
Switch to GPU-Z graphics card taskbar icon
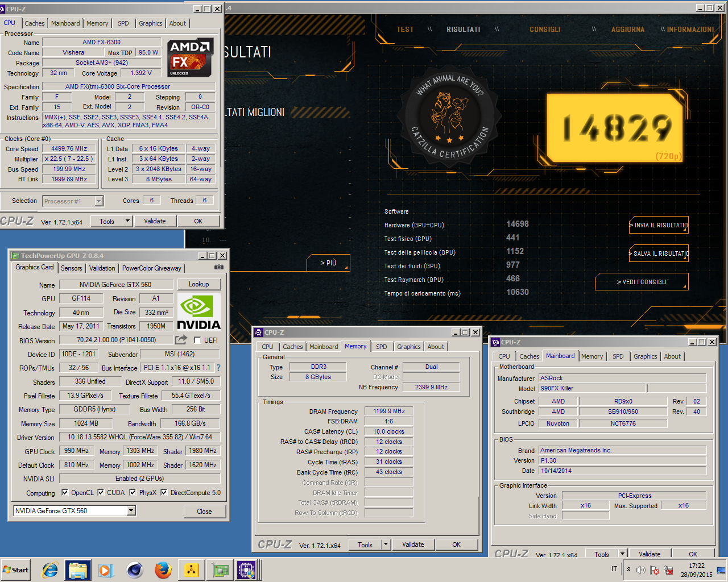point(220,570)
